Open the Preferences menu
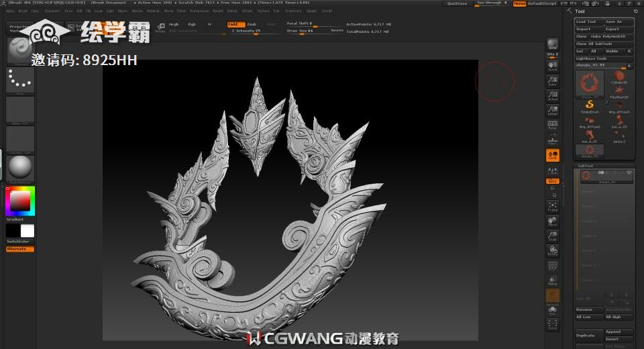644x349 pixels. 200,11
